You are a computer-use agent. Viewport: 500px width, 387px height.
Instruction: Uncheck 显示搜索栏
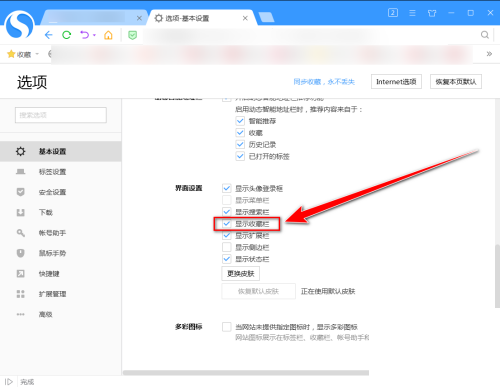[227, 212]
